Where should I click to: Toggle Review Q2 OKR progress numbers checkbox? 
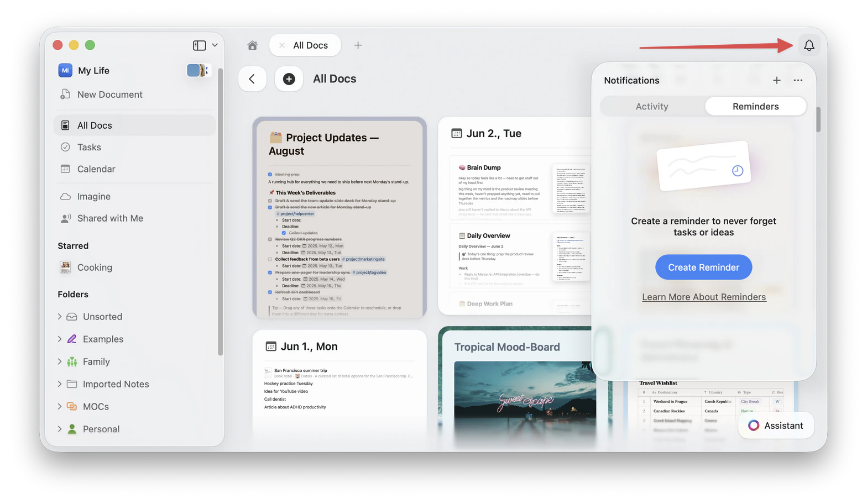270,239
